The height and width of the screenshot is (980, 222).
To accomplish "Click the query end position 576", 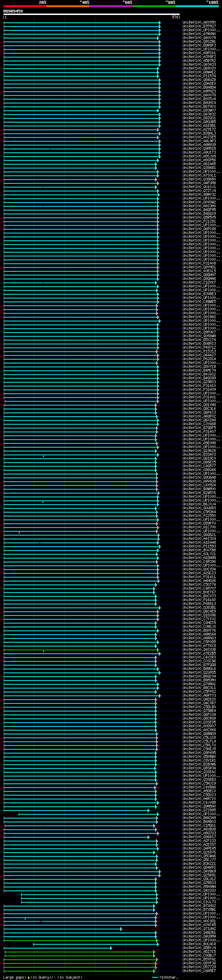I will [x=175, y=17].
